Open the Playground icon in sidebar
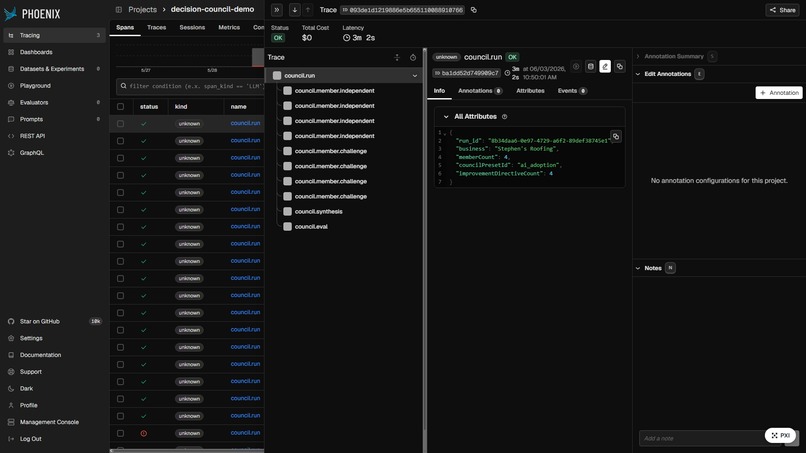 11,85
